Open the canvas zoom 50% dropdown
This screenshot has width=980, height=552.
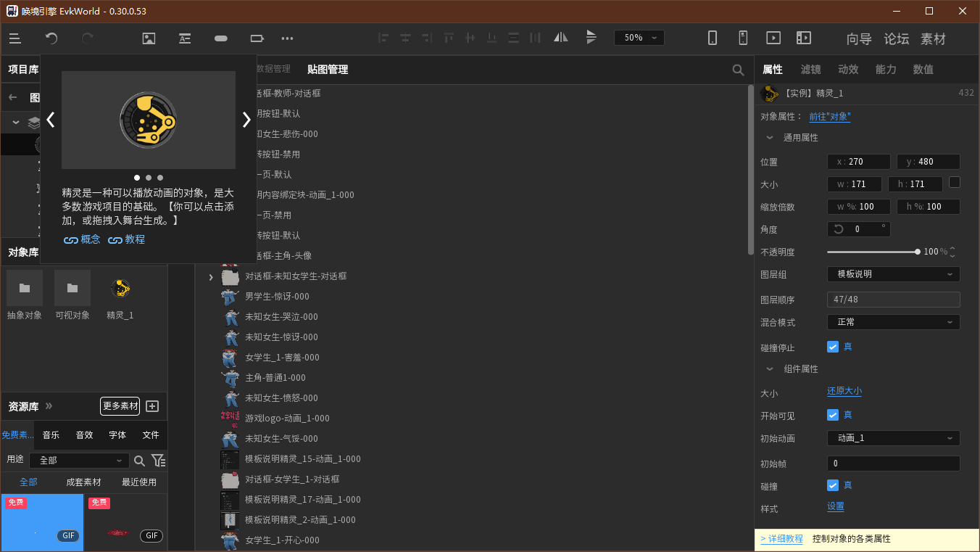639,37
